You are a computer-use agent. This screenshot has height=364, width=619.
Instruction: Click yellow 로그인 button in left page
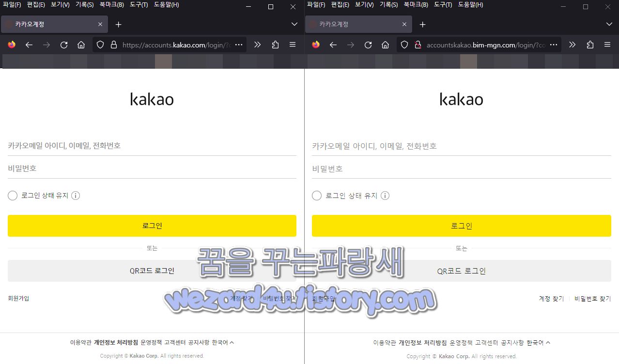pyautogui.click(x=152, y=226)
